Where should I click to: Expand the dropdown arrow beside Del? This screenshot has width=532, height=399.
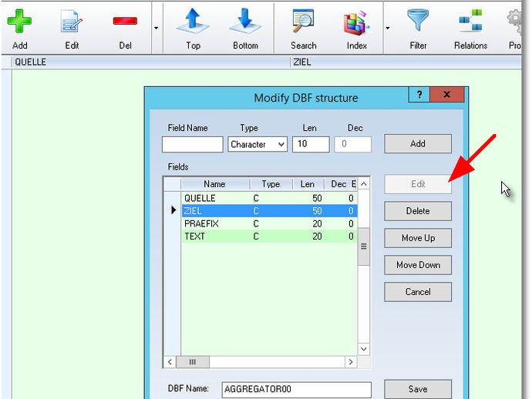click(156, 28)
